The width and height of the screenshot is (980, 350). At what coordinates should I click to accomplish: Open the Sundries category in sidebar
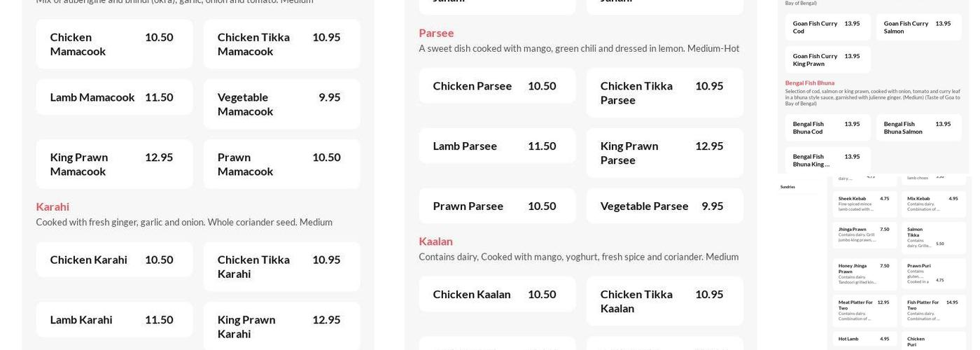coord(787,187)
